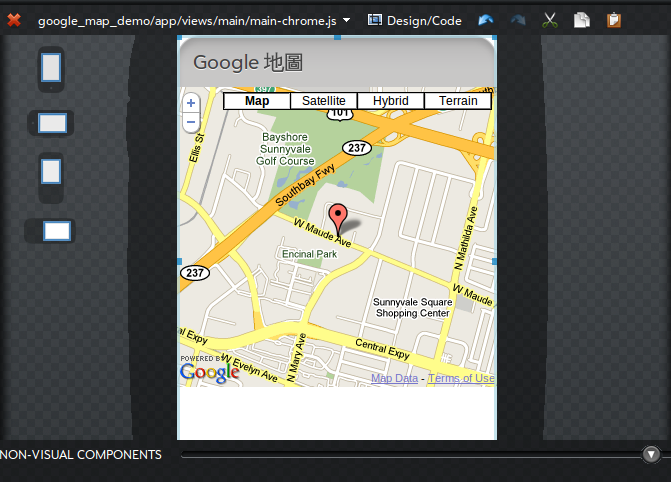
Task: Click the Central Expy road label
Action: click(382, 348)
